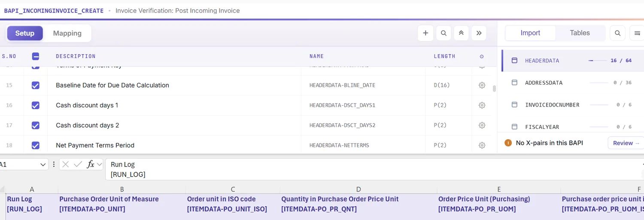The image size is (644, 220).
Task: Select the Tables tab
Action: coord(580,33)
